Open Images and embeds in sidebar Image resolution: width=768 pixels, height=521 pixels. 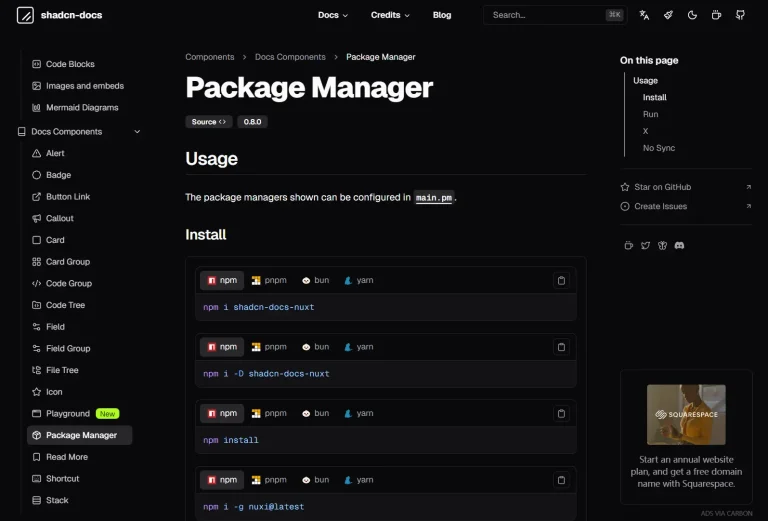78,86
